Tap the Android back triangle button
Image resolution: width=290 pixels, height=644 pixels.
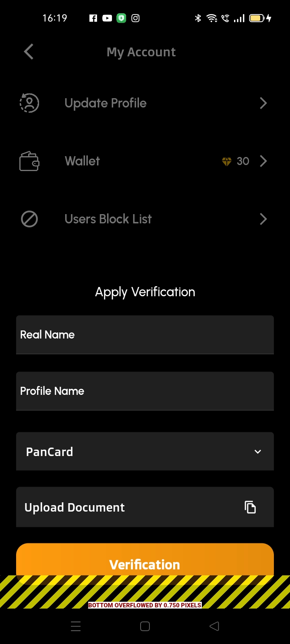point(214,626)
